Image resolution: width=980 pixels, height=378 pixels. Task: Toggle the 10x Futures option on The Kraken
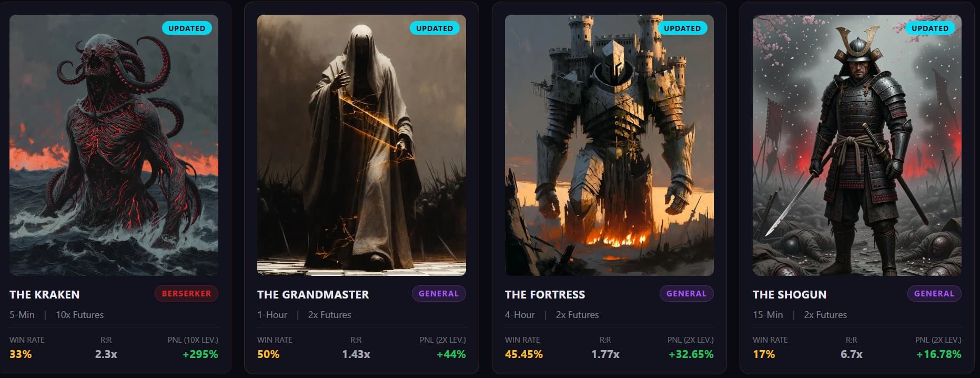click(79, 314)
